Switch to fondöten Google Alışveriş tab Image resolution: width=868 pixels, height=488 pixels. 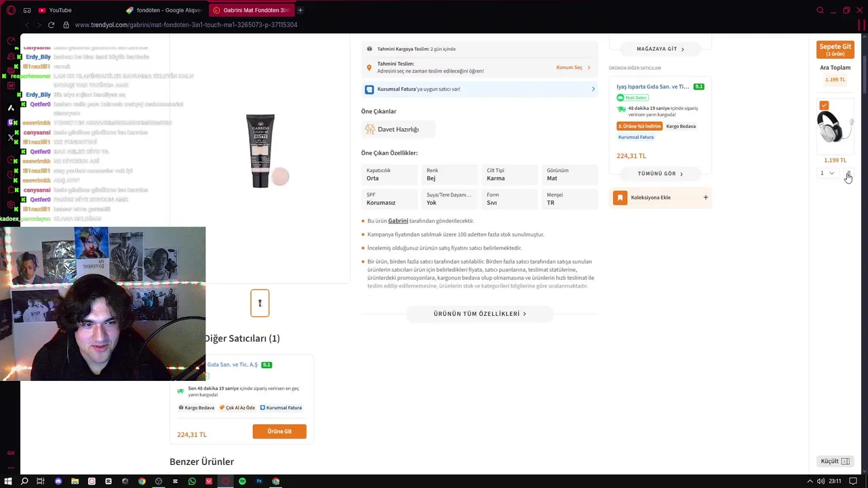163,10
